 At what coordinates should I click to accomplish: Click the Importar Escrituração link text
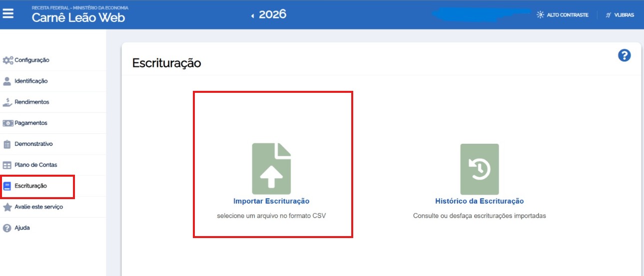point(271,201)
